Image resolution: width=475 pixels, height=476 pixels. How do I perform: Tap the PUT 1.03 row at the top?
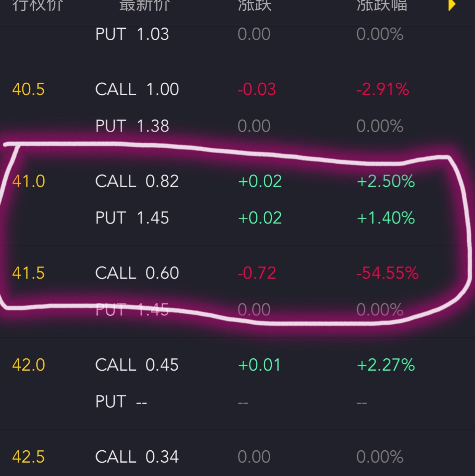[237, 34]
